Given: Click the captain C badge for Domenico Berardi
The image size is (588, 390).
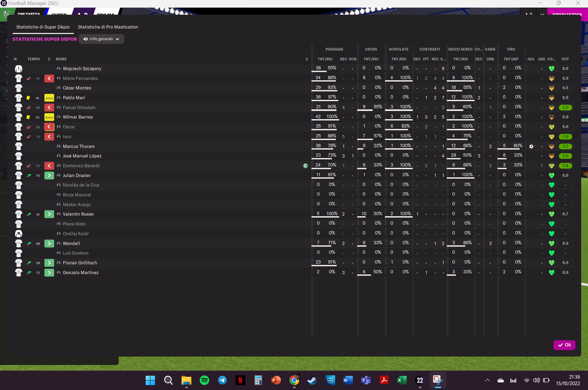Looking at the screenshot, I should pyautogui.click(x=305, y=166).
